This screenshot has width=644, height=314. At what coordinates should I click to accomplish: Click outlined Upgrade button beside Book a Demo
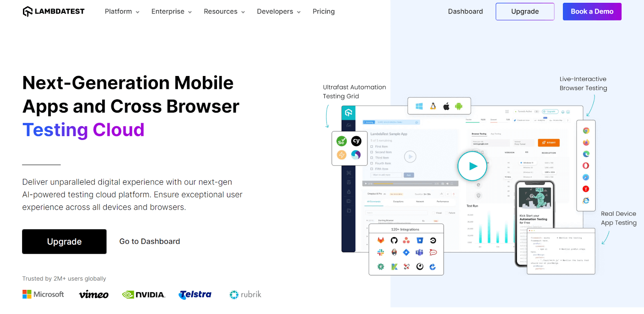tap(525, 11)
